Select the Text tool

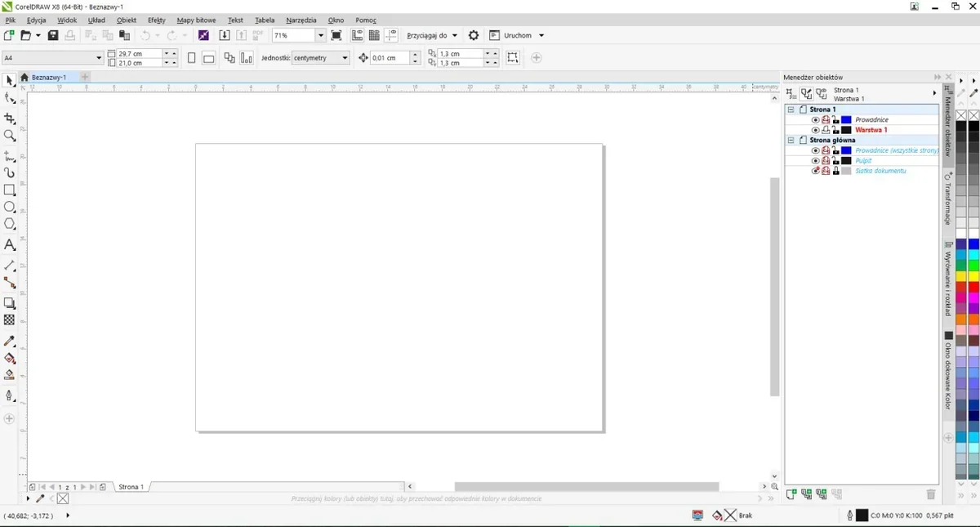click(10, 245)
